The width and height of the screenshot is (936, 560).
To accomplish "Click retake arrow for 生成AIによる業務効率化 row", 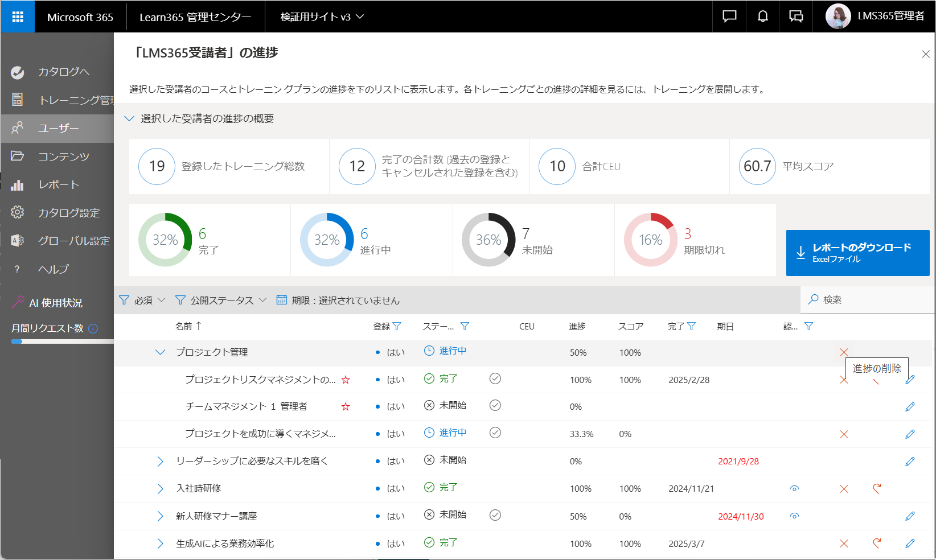I will pyautogui.click(x=877, y=543).
